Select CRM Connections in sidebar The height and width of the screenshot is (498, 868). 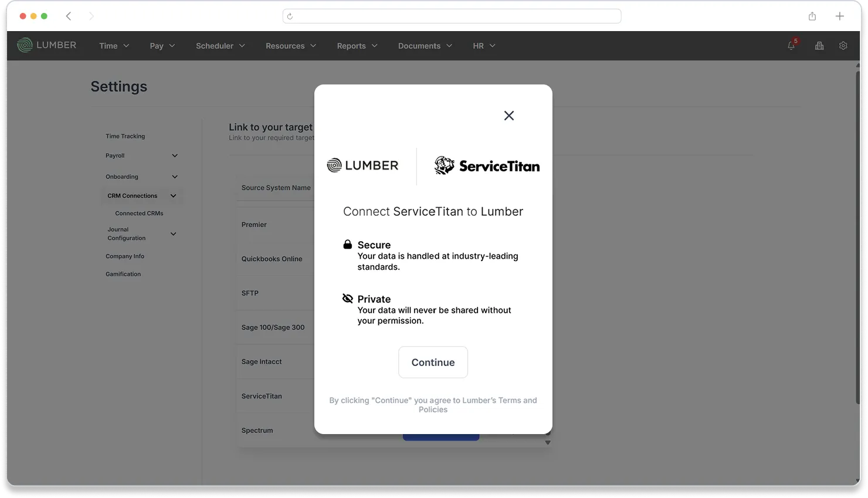tap(133, 196)
